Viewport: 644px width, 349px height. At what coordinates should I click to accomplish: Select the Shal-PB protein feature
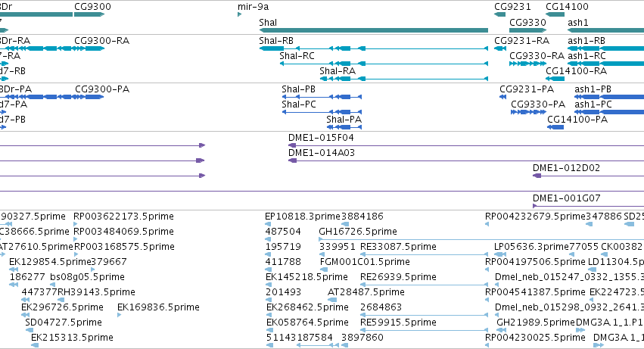click(x=322, y=97)
